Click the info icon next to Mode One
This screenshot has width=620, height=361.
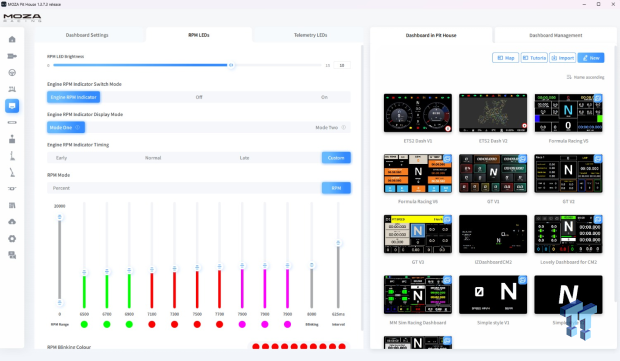(78, 127)
